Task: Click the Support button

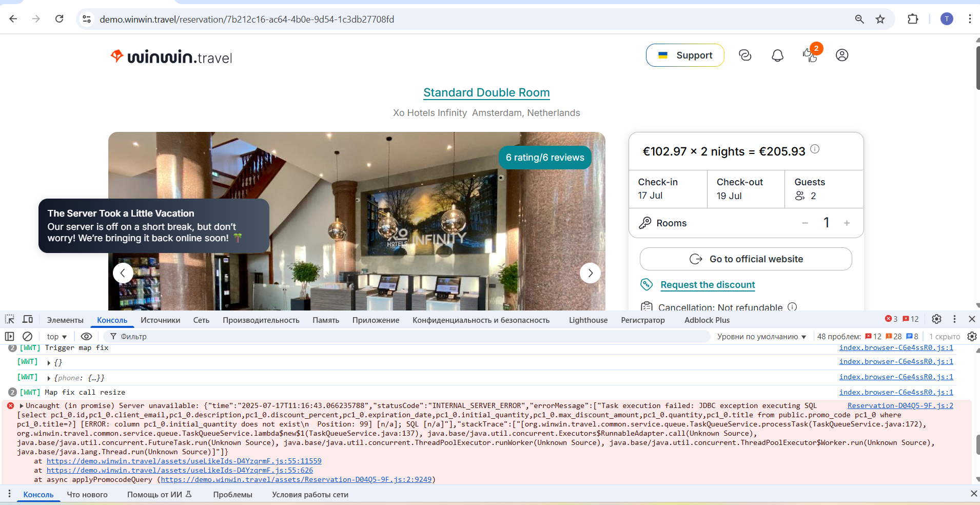Action: [x=685, y=55]
